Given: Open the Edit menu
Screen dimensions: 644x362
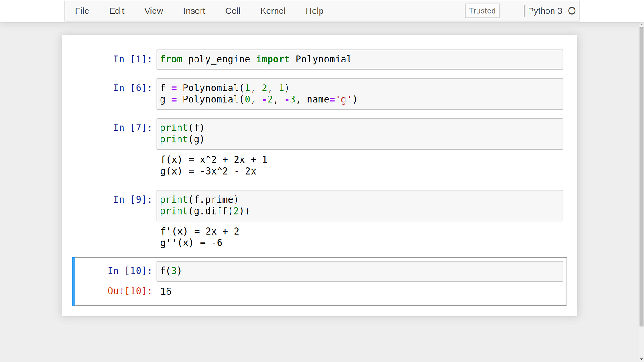Looking at the screenshot, I should tap(116, 11).
